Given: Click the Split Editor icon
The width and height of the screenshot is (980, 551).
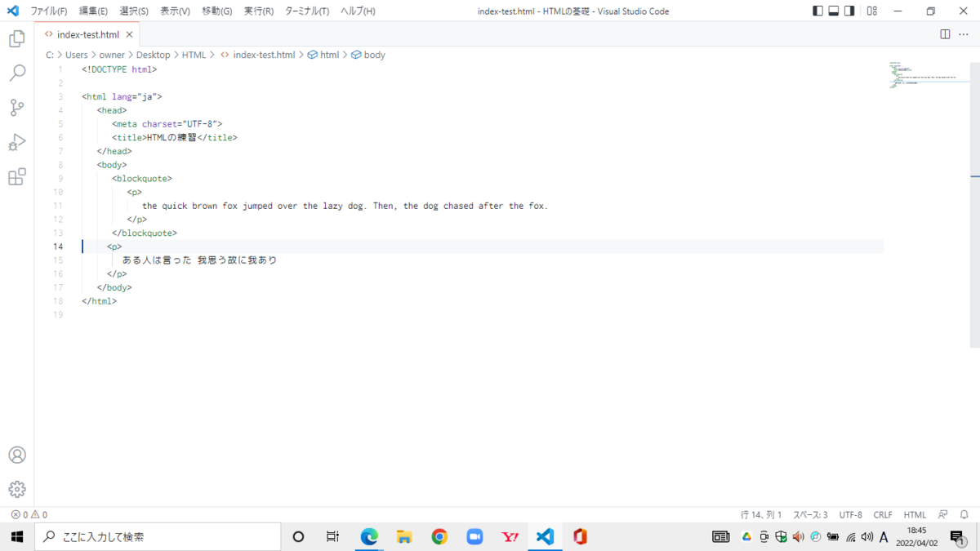Looking at the screenshot, I should 945,34.
